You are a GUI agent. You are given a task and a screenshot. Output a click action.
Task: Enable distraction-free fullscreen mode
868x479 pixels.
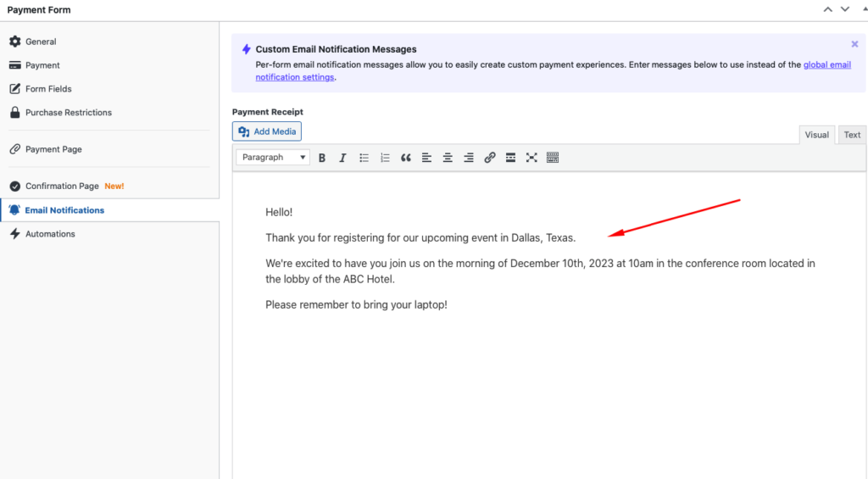coord(531,158)
